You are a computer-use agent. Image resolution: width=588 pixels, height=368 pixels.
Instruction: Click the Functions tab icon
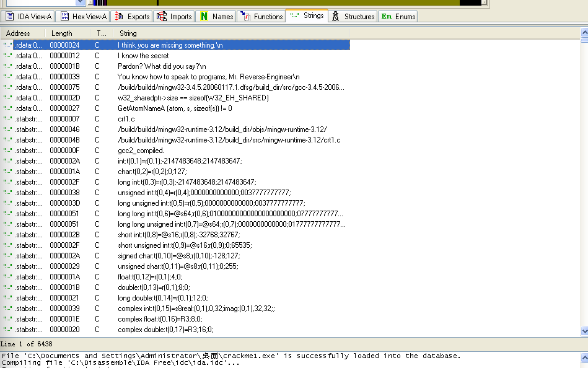[x=245, y=16]
